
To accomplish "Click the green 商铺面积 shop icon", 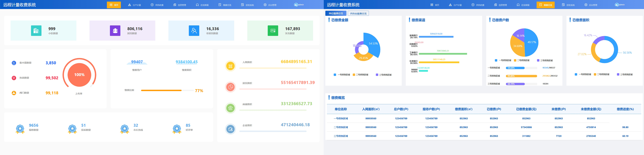I will 230,108.
